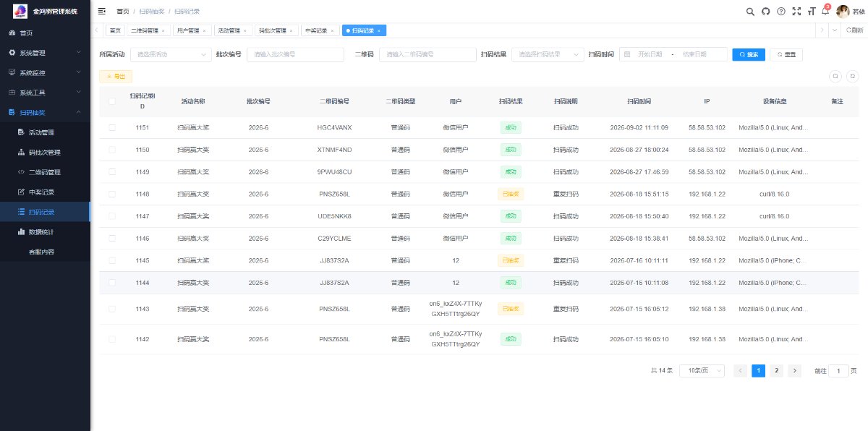Switch to the 首页 tab
Screen dimensions: 868x431
tap(115, 30)
